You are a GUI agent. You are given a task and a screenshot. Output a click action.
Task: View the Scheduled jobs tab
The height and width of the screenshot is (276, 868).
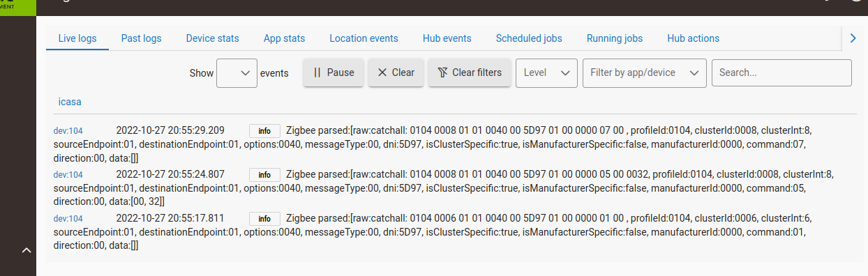tap(529, 38)
